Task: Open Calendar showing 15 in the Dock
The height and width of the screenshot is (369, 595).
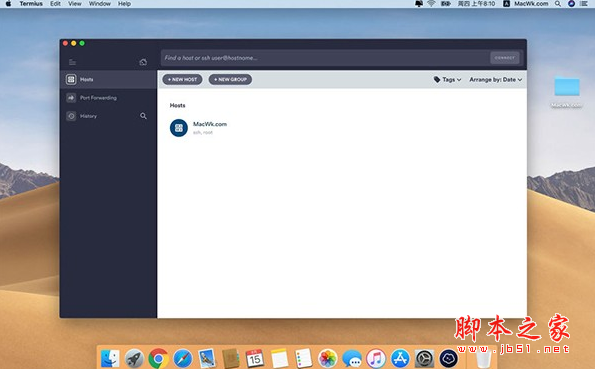Action: [255, 358]
